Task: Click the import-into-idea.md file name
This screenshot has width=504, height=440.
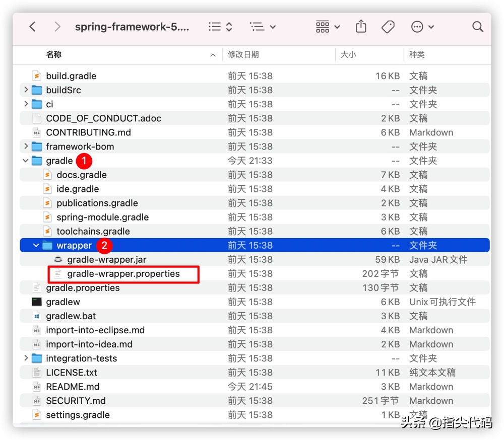Action: [89, 344]
